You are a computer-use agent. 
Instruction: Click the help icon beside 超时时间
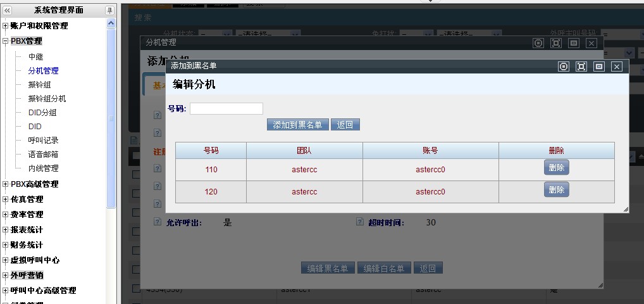coord(360,222)
